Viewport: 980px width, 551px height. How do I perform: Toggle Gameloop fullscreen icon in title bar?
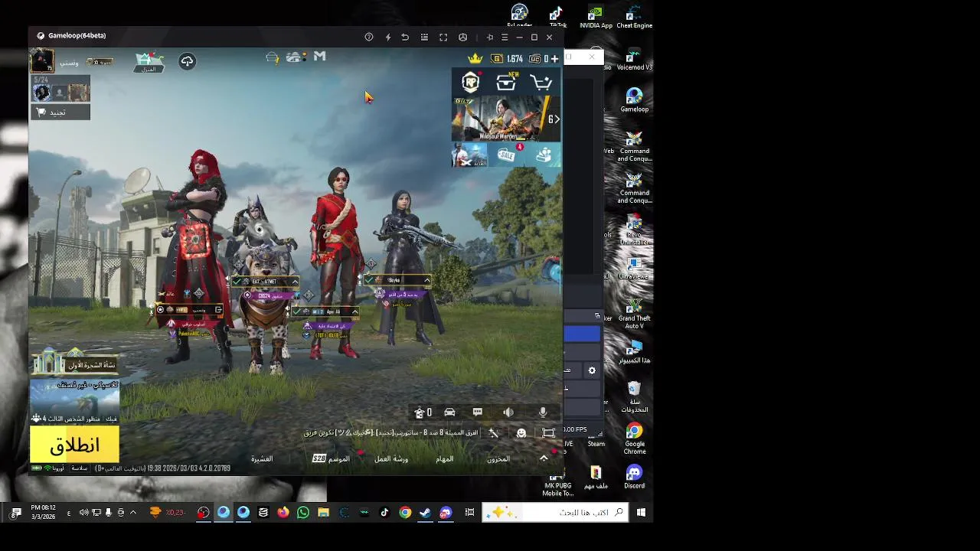tap(443, 37)
